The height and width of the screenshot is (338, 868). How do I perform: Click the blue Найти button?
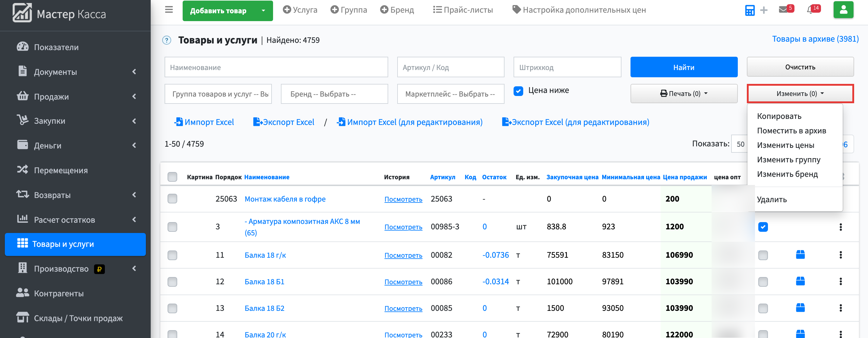point(684,67)
